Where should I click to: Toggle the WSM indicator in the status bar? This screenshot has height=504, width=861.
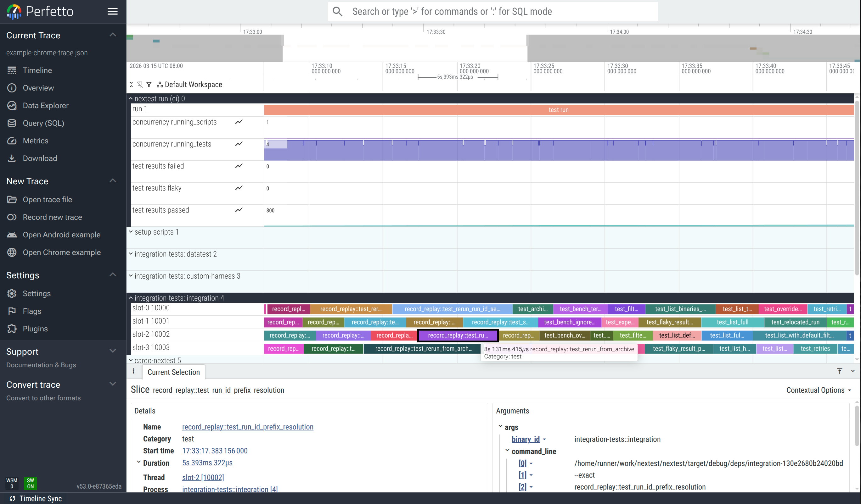[12, 484]
